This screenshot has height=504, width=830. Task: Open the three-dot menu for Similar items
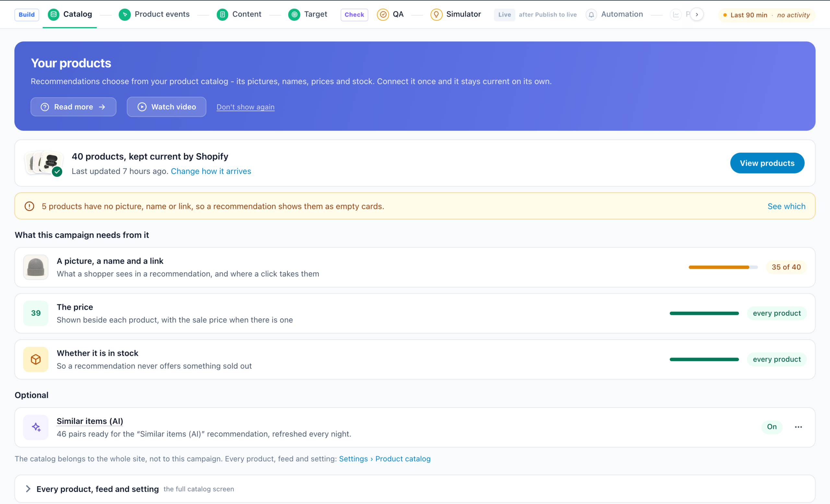pos(798,427)
